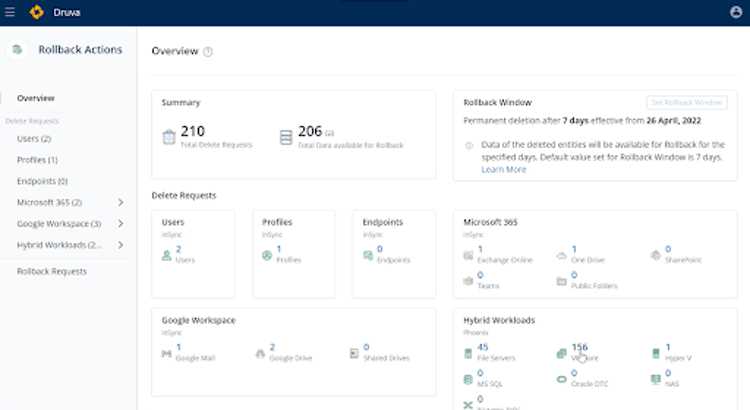750x410 pixels.
Task: Open the 1 Google Mail count link
Action: 178,347
